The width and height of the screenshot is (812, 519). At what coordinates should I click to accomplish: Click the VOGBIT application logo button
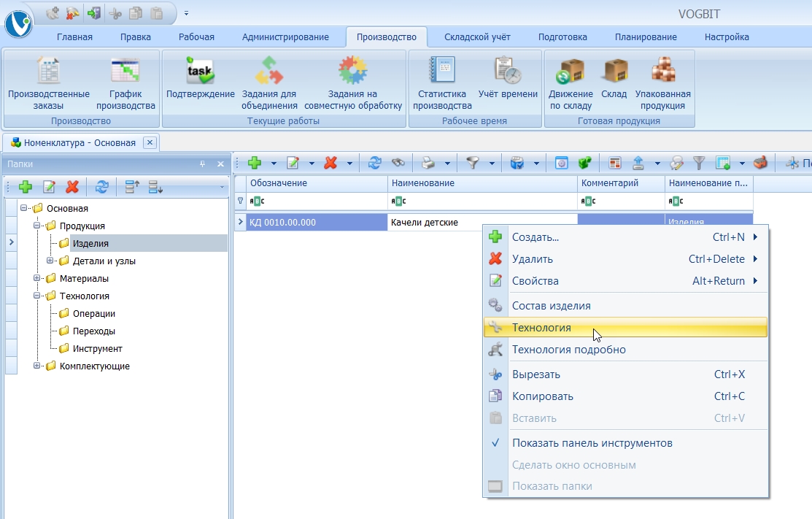19,24
